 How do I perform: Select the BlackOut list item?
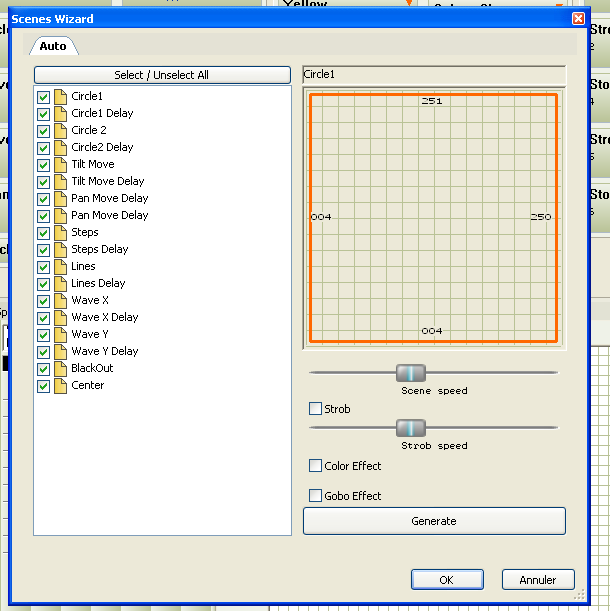[x=92, y=369]
